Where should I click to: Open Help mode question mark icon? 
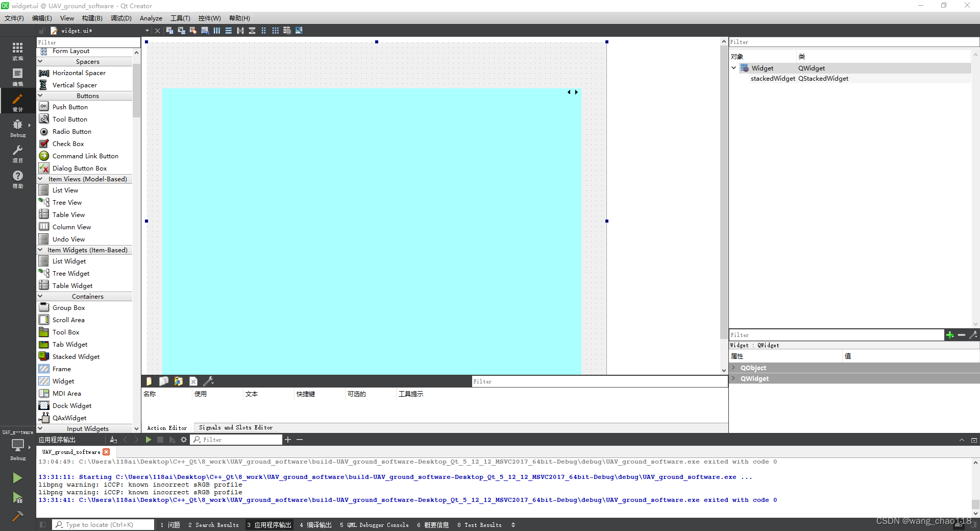(x=17, y=178)
